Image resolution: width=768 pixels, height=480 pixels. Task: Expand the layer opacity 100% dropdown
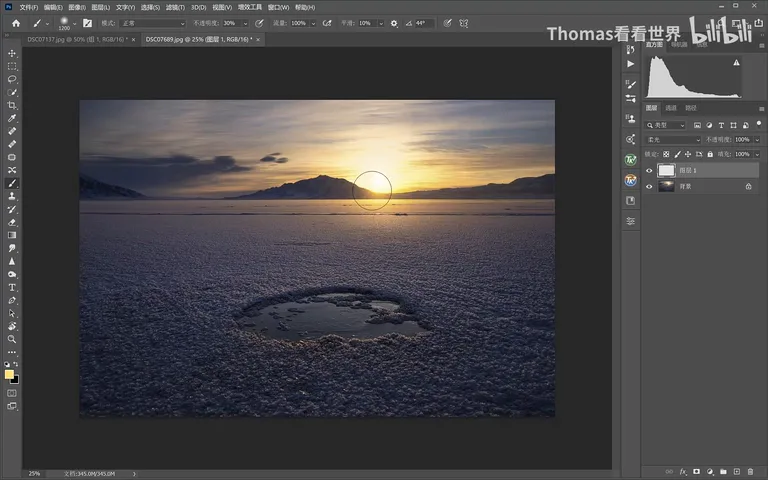(x=757, y=140)
